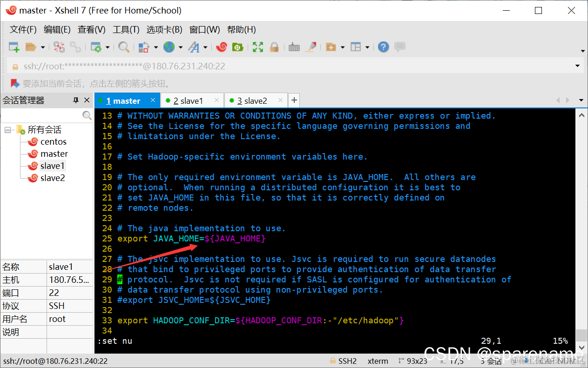Close the 3 slave2 tab

click(x=281, y=100)
